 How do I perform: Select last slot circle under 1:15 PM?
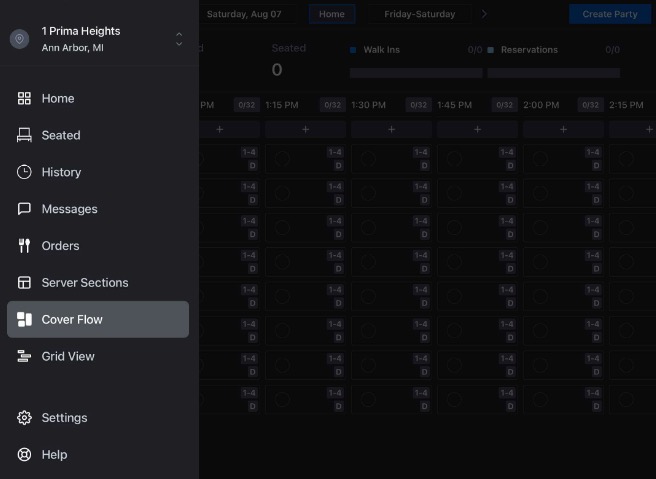pyautogui.click(x=282, y=400)
